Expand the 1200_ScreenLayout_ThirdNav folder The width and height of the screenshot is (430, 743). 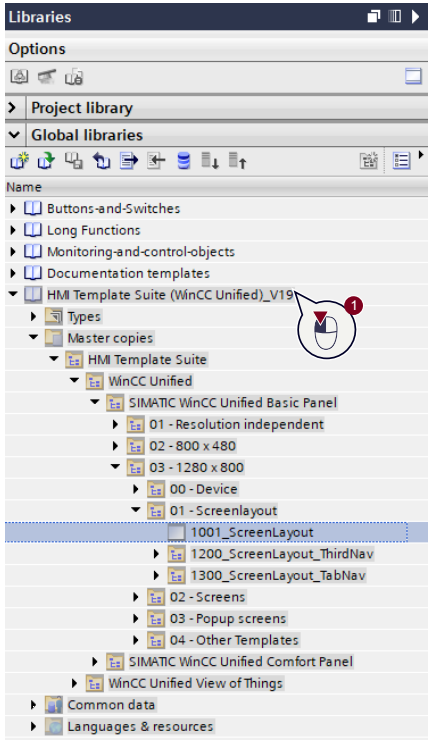[156, 553]
